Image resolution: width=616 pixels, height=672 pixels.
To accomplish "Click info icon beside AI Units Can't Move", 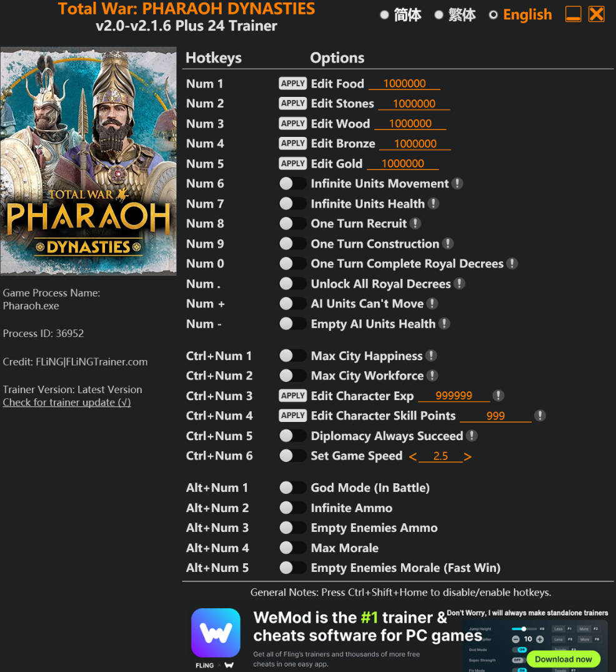I will 432,303.
